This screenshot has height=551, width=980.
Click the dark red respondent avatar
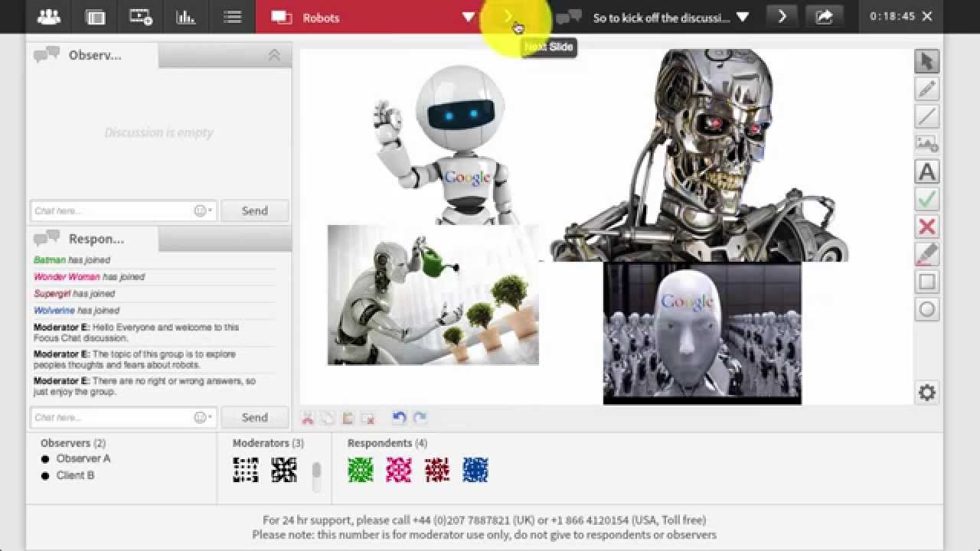[x=437, y=470]
